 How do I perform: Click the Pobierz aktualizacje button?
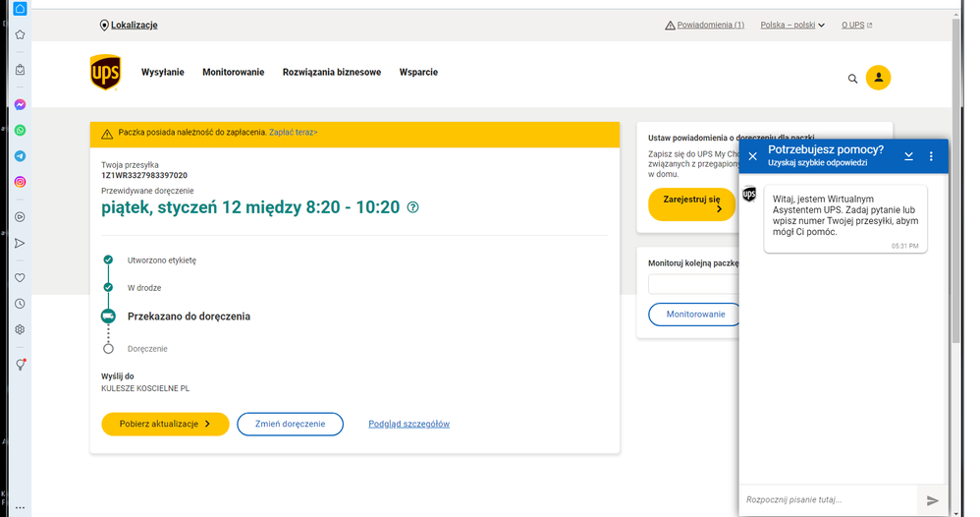pos(165,424)
